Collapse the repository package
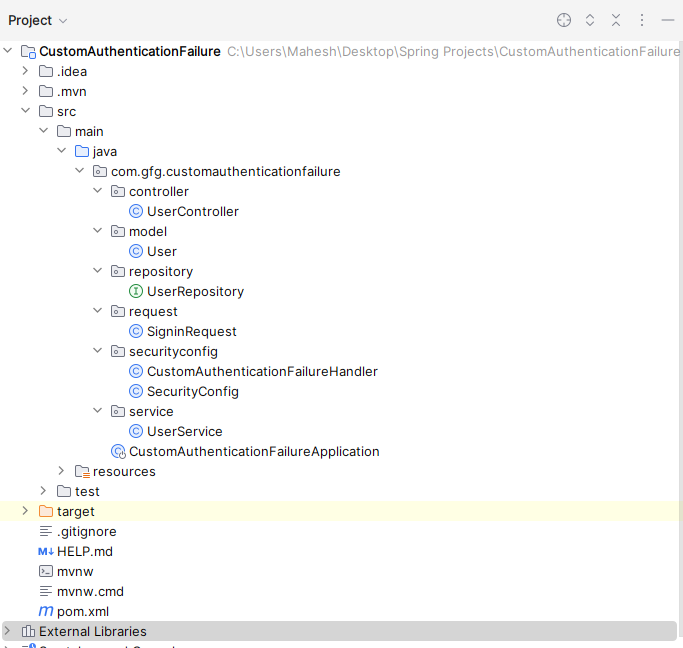This screenshot has width=683, height=648. [x=98, y=271]
